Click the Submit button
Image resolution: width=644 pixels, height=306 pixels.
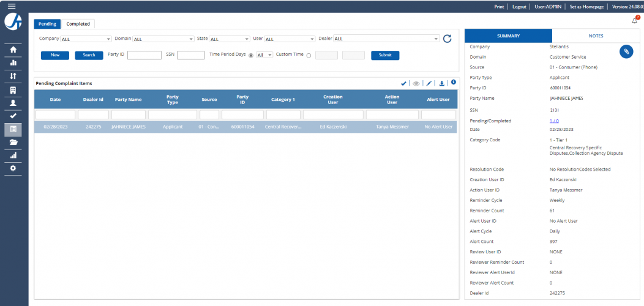click(385, 55)
